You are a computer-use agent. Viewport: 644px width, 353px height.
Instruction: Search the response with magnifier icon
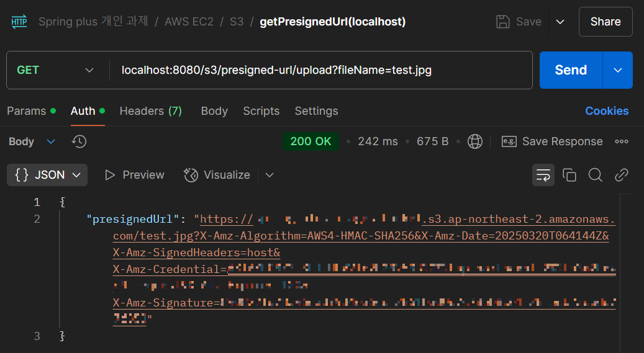point(595,176)
